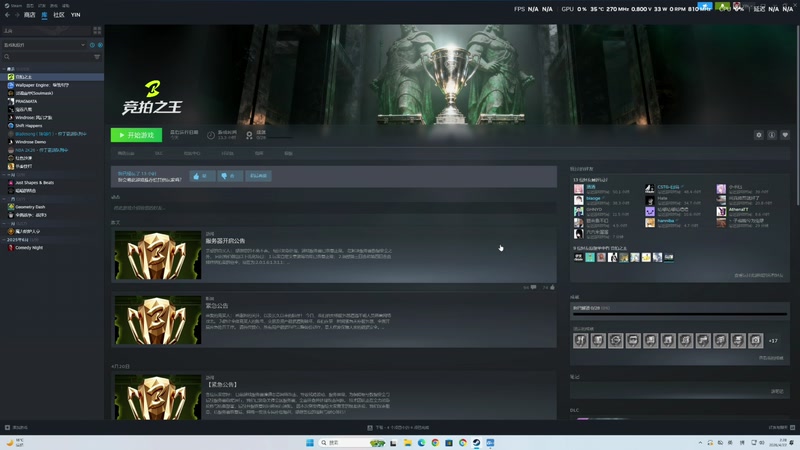This screenshot has height=450, width=800.
Task: Open the first friend avatar in friends list
Action: point(579,189)
